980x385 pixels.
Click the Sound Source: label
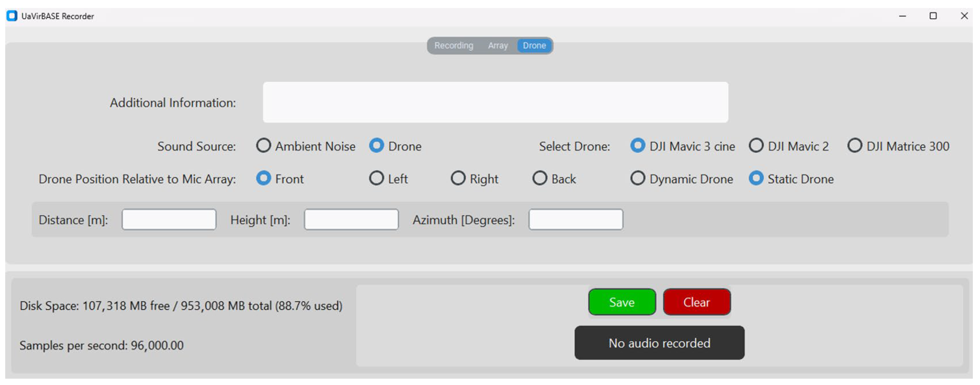pos(197,146)
